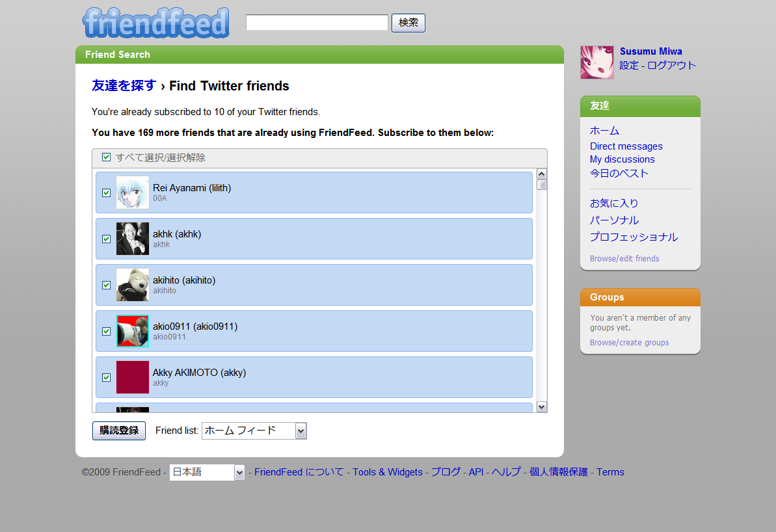Click akhk's black-and-white avatar
The height and width of the screenshot is (532, 776).
click(133, 239)
